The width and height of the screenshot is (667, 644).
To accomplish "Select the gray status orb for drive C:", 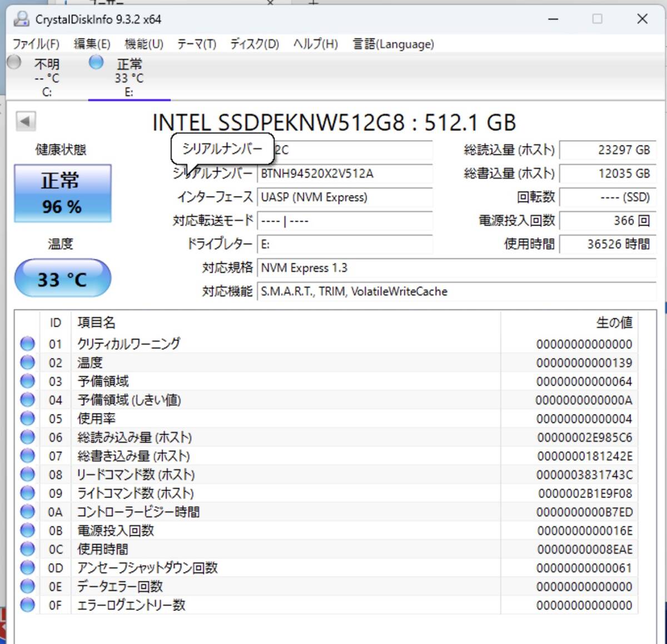I will (x=14, y=62).
